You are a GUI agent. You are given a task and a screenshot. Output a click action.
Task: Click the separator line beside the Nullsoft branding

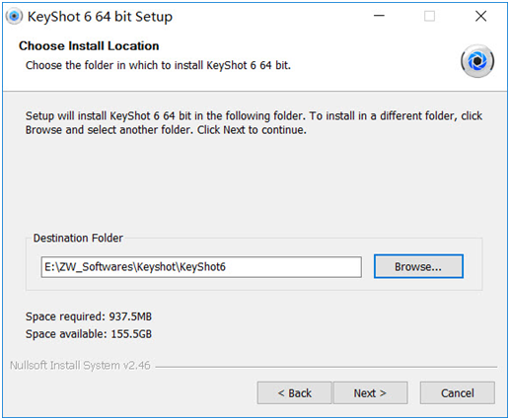327,367
